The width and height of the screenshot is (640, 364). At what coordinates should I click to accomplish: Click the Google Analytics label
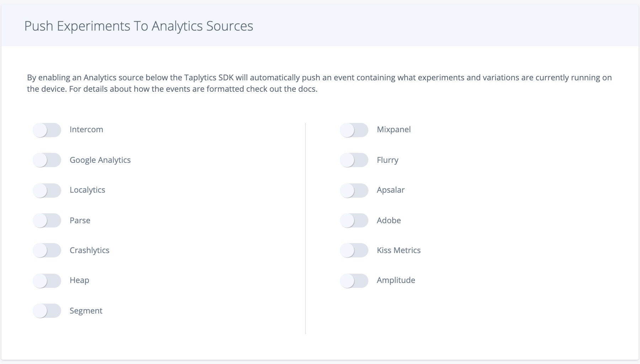[x=100, y=160]
